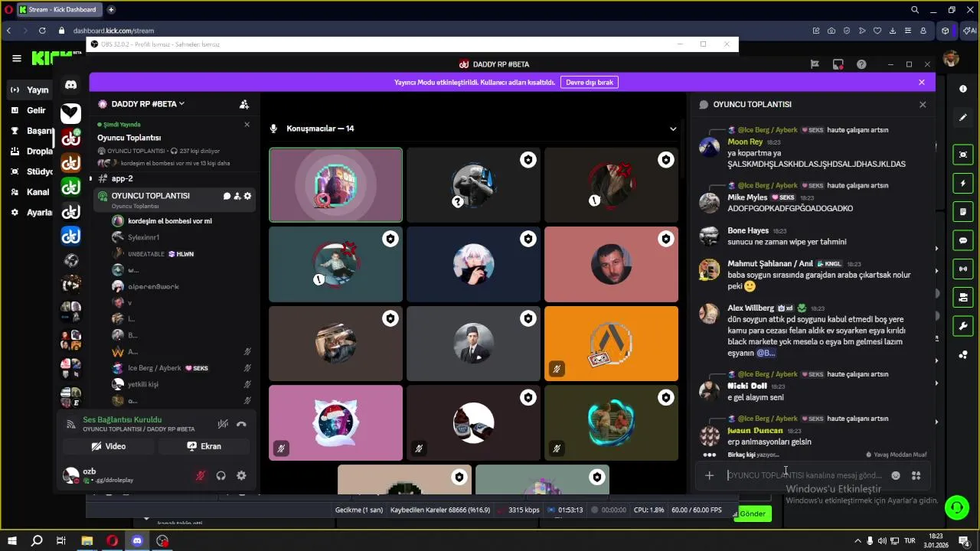Turn on camera with Video button
The image size is (980, 551).
[x=109, y=446]
